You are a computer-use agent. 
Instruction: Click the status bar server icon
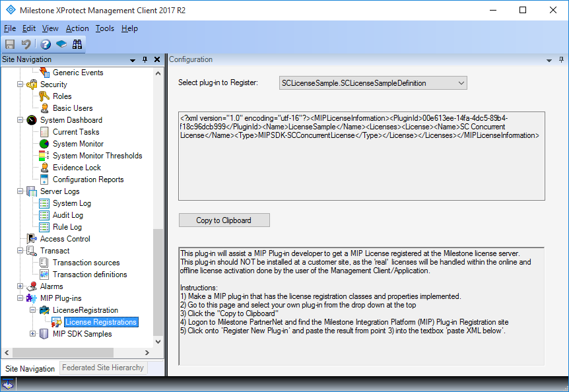[x=8, y=384]
